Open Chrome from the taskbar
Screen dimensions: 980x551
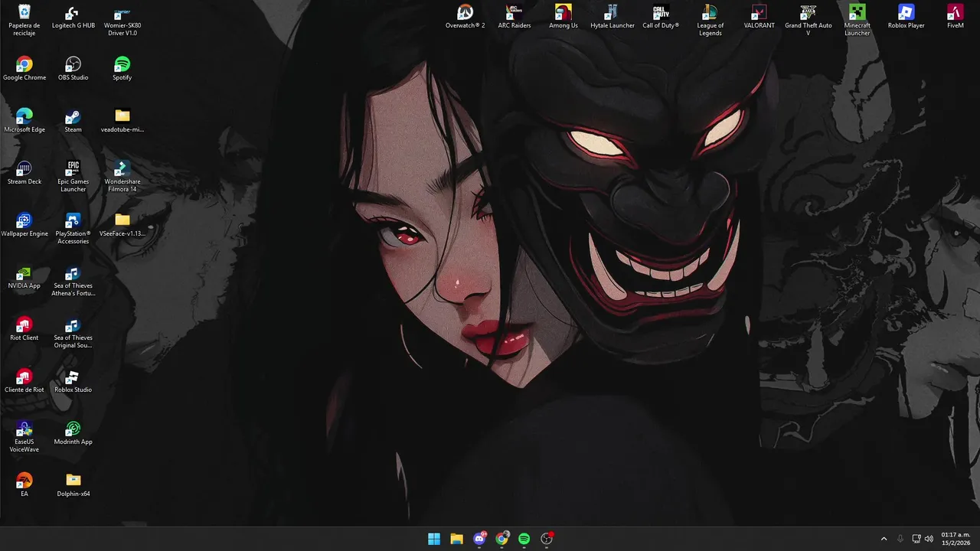[x=501, y=539]
